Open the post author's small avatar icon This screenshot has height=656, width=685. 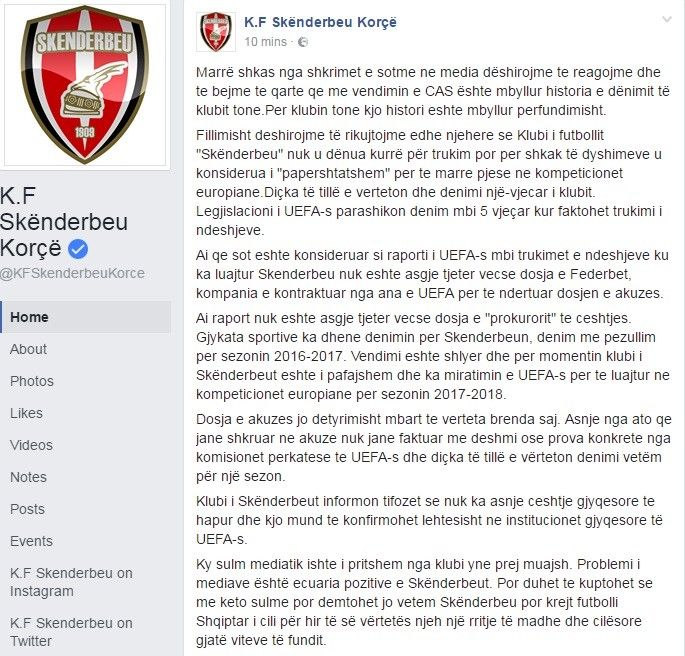point(216,31)
